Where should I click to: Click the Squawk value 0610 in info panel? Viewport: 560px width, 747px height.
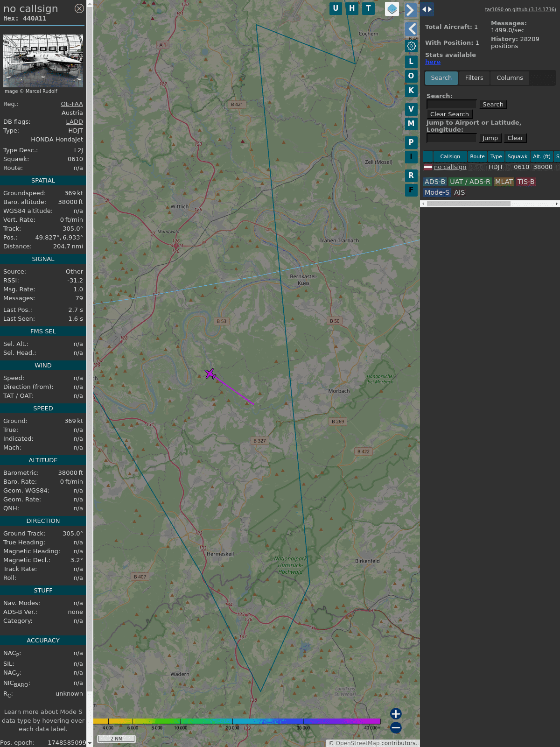[75, 159]
